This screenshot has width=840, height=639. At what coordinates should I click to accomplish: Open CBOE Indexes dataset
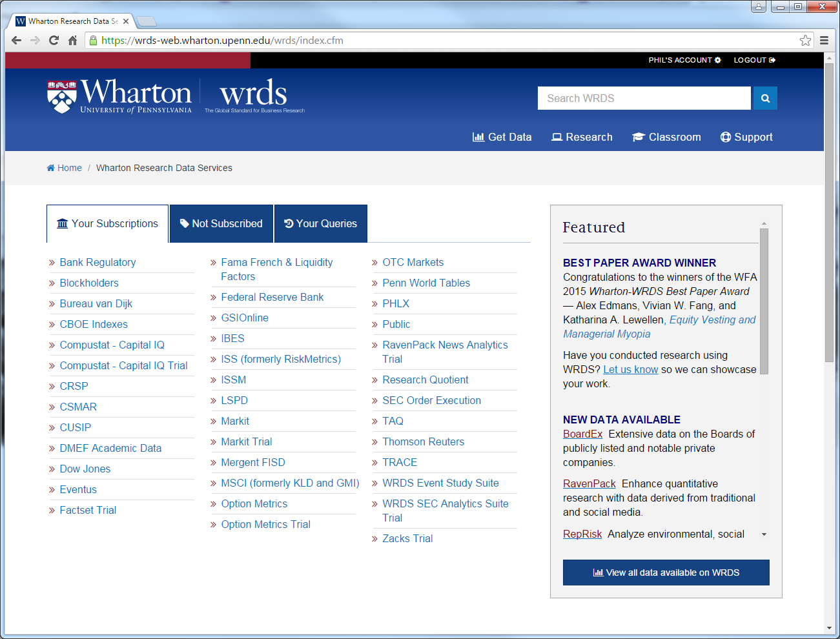[94, 324]
